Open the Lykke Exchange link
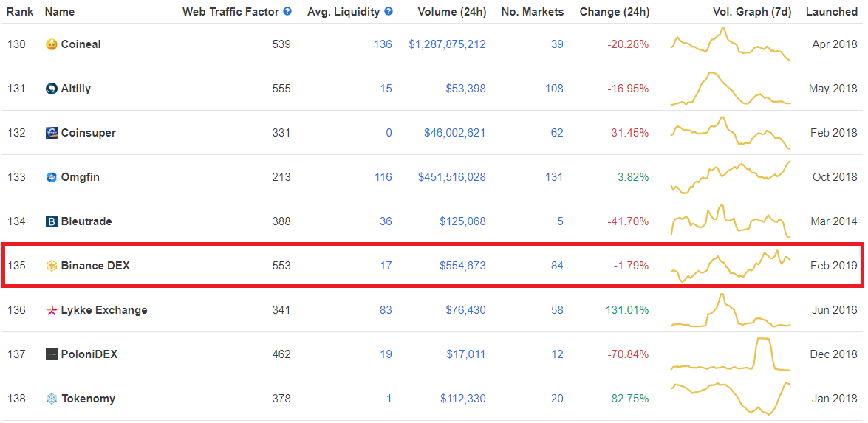 point(104,310)
